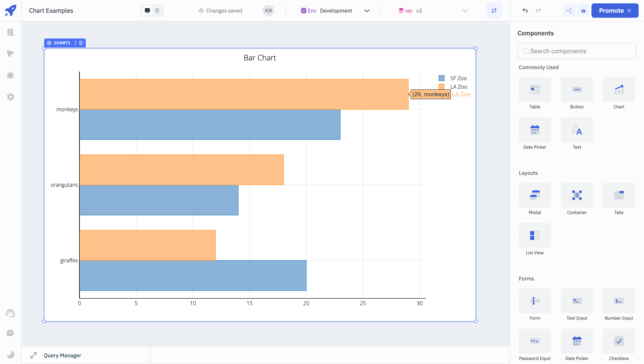
Task: Click the ToolJet rocket logo
Action: pyautogui.click(x=11, y=11)
